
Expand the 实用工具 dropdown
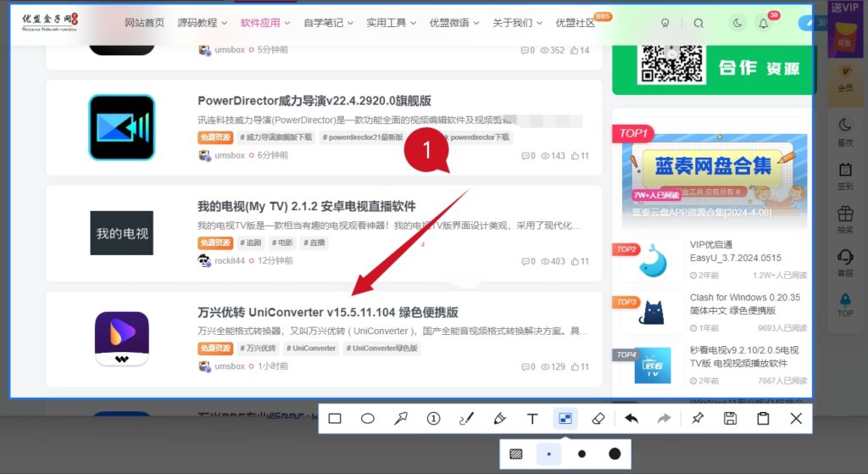pyautogui.click(x=392, y=23)
